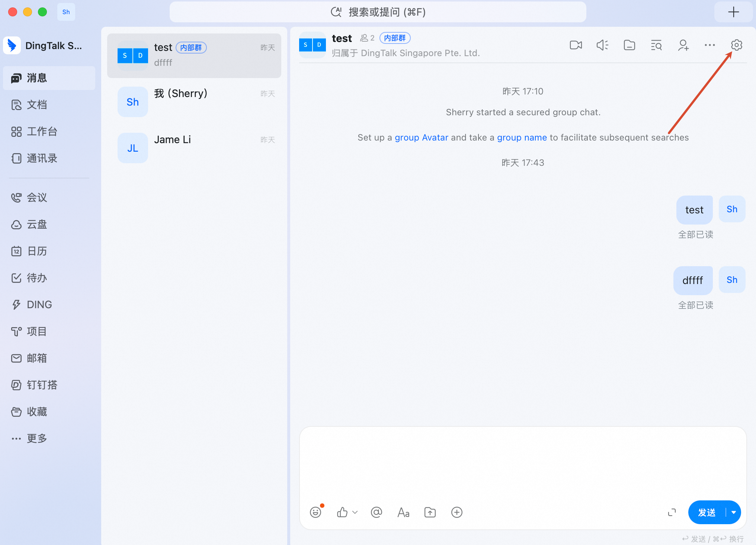The height and width of the screenshot is (545, 756).
Task: Insert an @ mention in the message
Action: [377, 512]
